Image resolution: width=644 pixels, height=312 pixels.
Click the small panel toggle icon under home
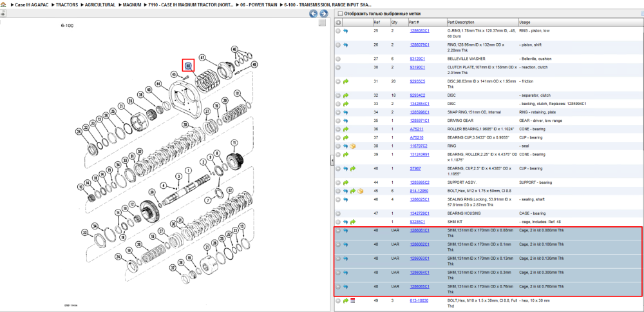point(3,14)
